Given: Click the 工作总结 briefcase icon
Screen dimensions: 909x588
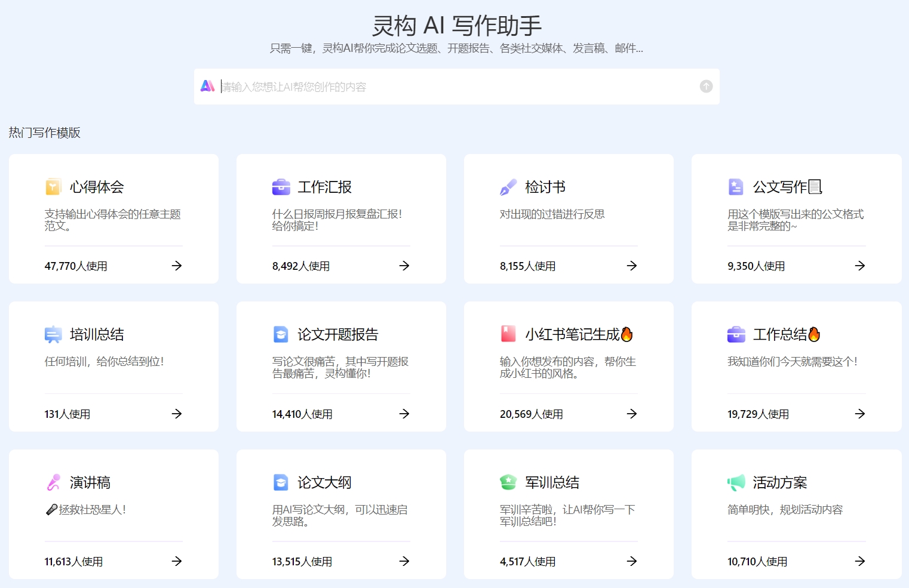Looking at the screenshot, I should 736,334.
